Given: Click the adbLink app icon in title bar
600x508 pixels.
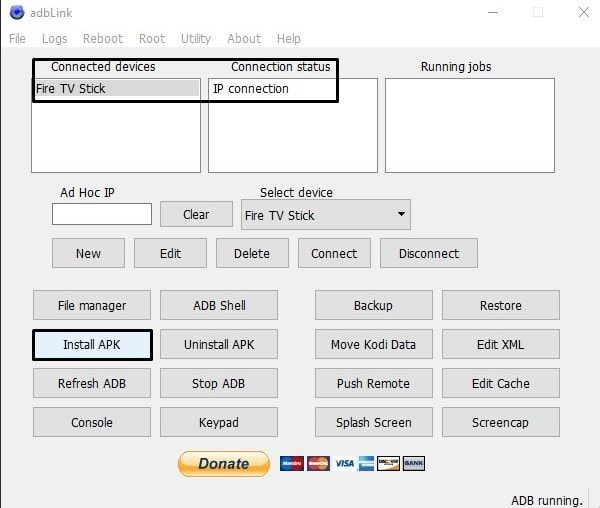Looking at the screenshot, I should (17, 12).
